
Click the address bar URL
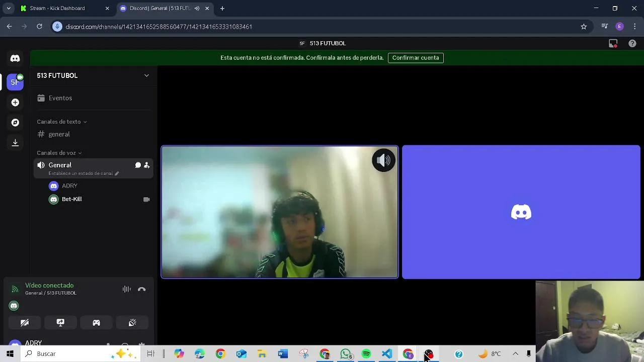click(x=159, y=27)
